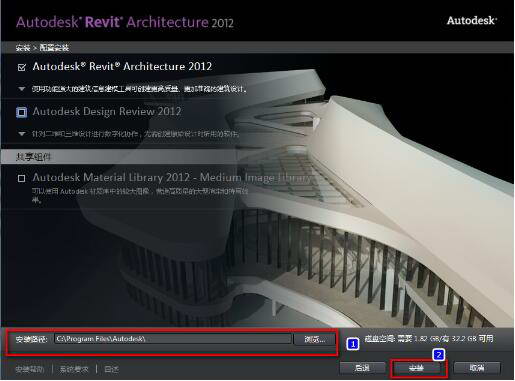This screenshot has height=381, width=515.
Task: Toggle the Autodesk Revit Architecture 2012 checkbox
Action: (22, 68)
